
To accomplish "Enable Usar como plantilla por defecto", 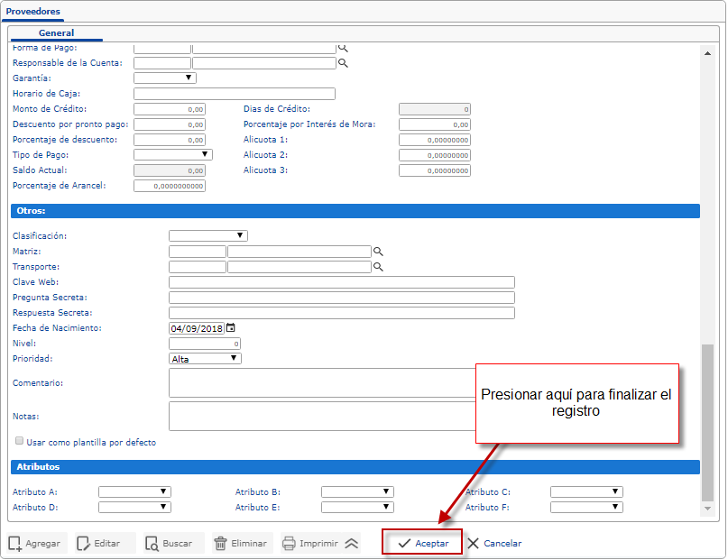I will 19,442.
